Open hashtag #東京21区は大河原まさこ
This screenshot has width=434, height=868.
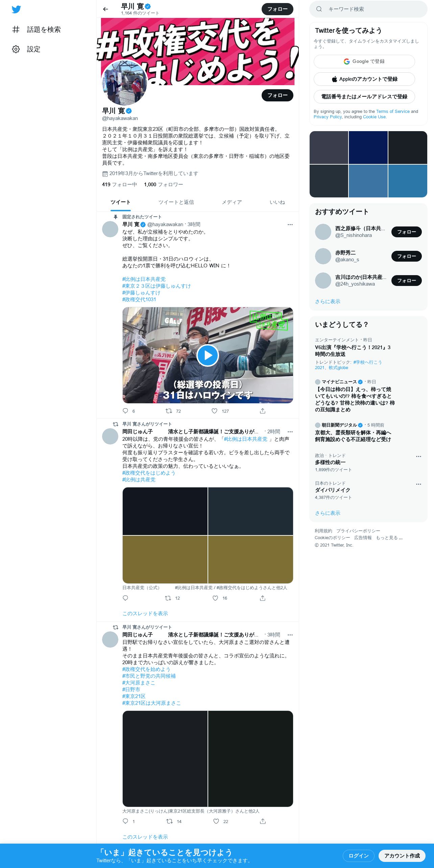point(151,703)
